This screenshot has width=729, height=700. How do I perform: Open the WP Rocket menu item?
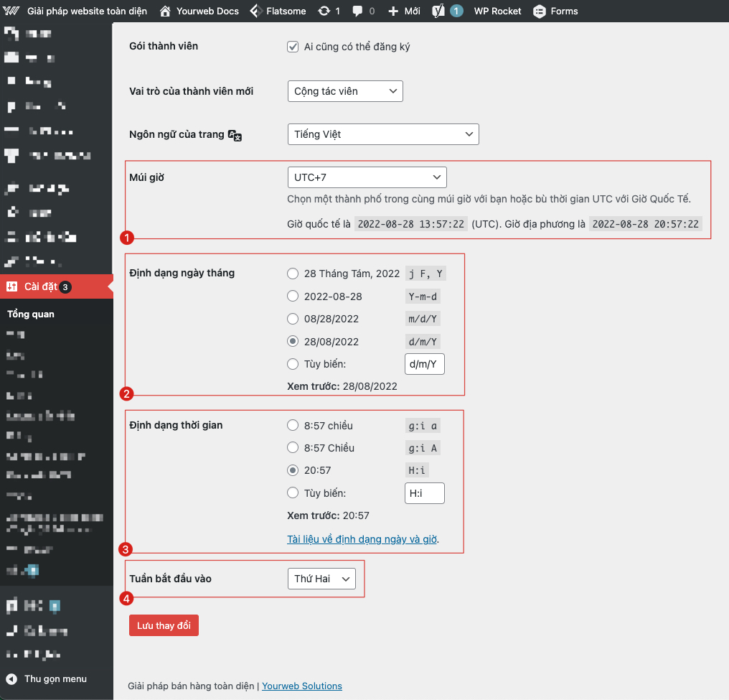[x=497, y=11]
